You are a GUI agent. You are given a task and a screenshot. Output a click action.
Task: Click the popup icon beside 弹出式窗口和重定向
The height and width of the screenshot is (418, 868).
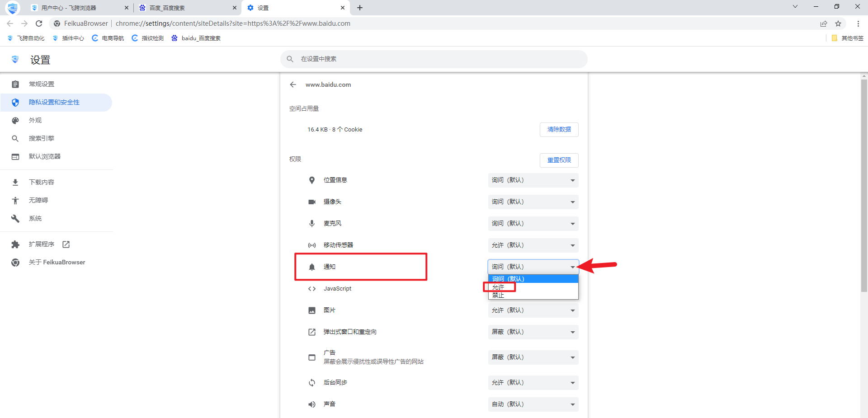tap(312, 332)
